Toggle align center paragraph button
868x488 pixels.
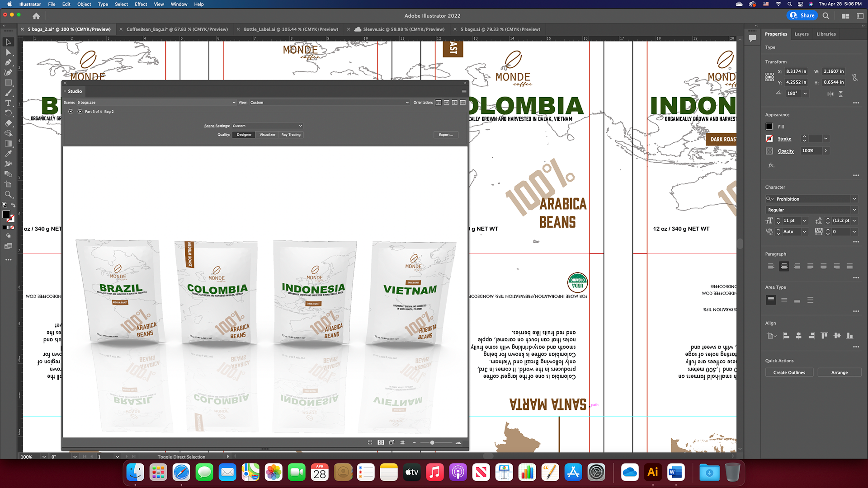click(x=784, y=267)
